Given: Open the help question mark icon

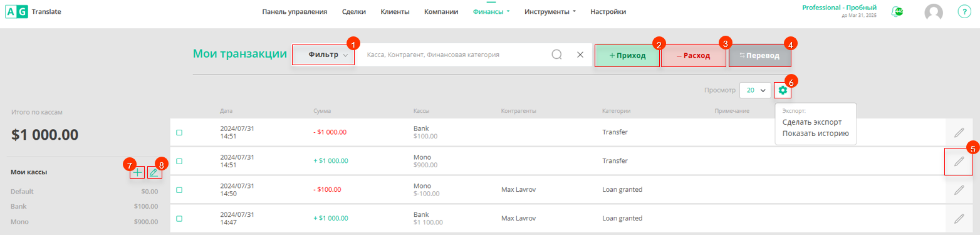Looking at the screenshot, I should (x=964, y=12).
